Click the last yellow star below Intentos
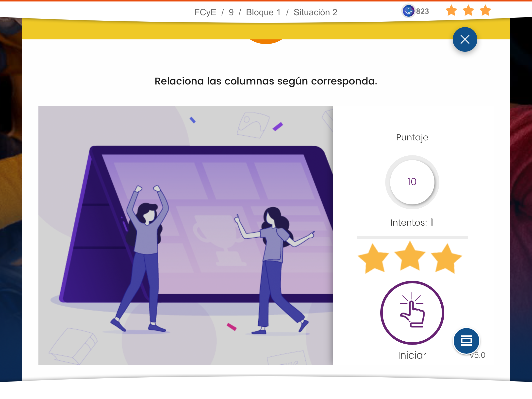The width and height of the screenshot is (532, 399). tap(446, 259)
